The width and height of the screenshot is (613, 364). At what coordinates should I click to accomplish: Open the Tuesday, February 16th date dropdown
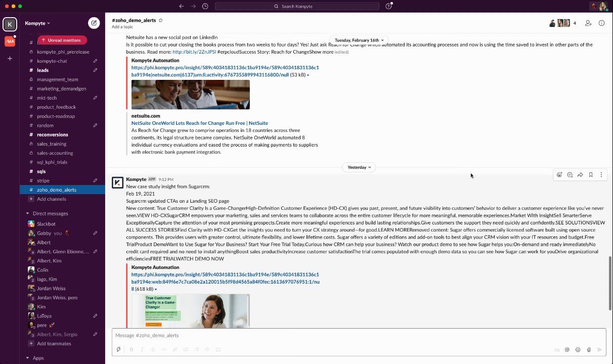point(359,40)
